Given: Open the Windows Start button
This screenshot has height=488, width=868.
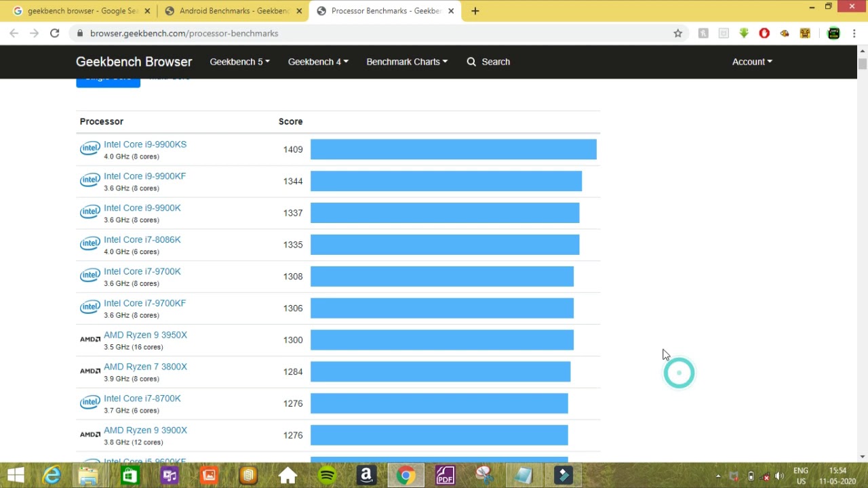Looking at the screenshot, I should [x=16, y=475].
